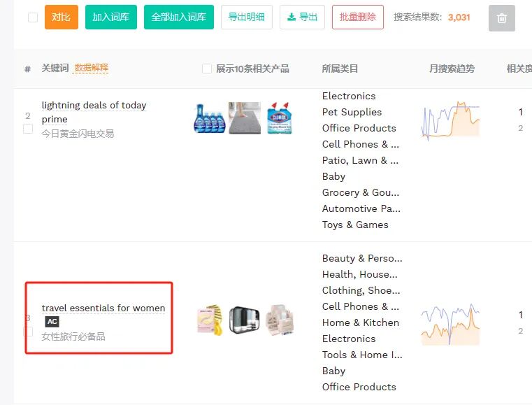Viewport: 532px width, 405px height.
Task: Open the 数据解释 link
Action: [x=91, y=68]
